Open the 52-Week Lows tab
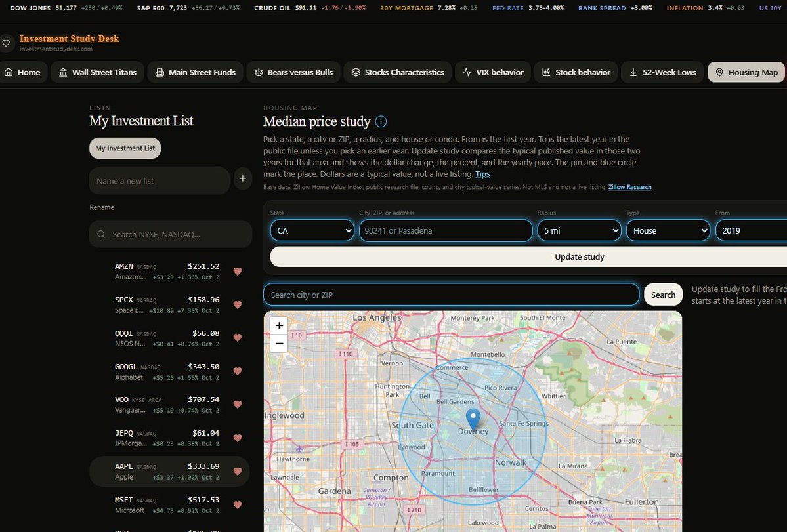Screen dimensions: 787x532 click(x=662, y=72)
